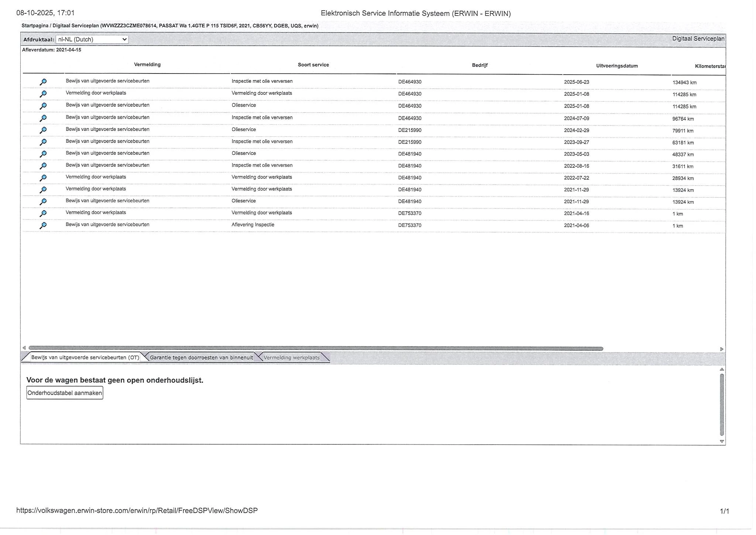Click the Onderhoudstabel aanmaken button
The image size is (756, 535).
point(65,393)
